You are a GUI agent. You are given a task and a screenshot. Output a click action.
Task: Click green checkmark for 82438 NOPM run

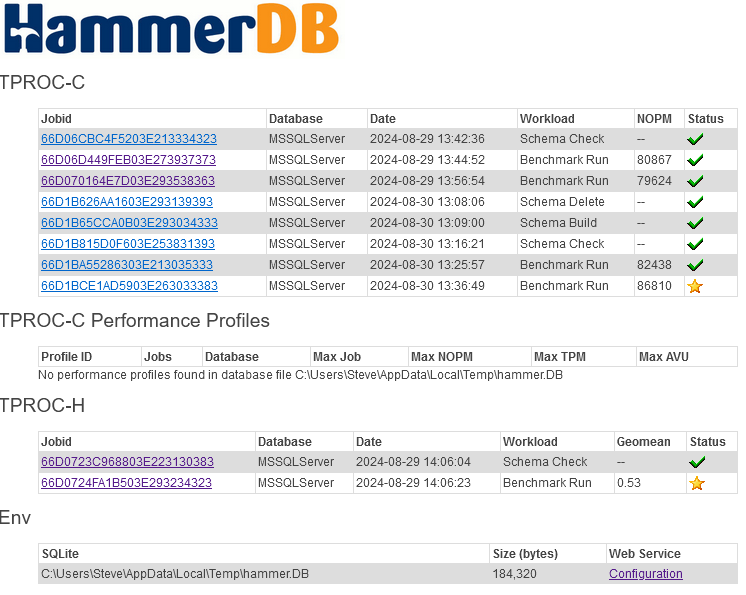695,265
